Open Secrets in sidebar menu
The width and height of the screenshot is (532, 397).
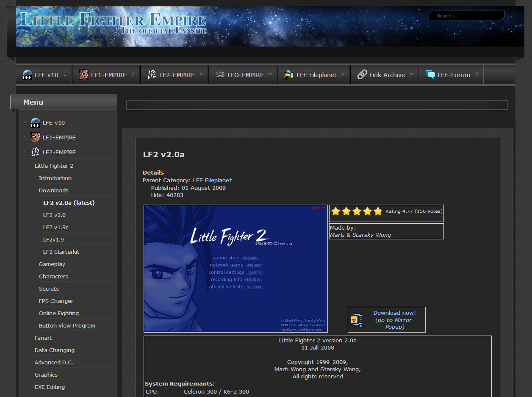click(49, 289)
